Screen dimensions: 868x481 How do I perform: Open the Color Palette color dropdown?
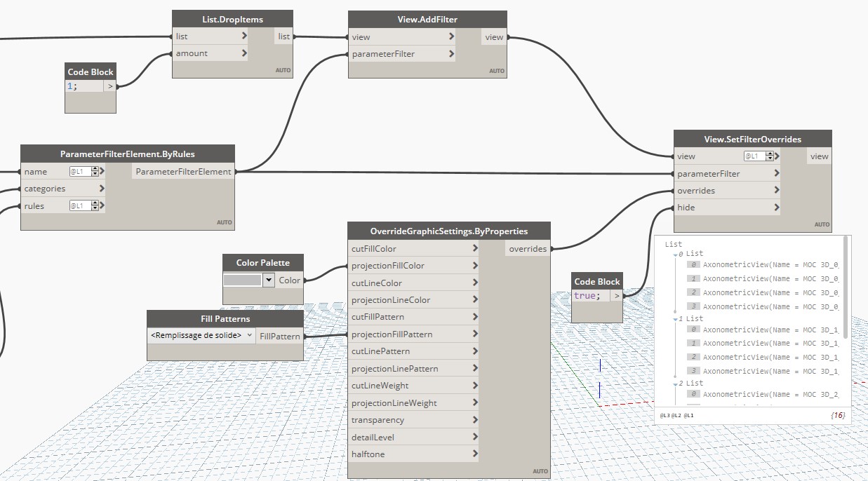(267, 279)
